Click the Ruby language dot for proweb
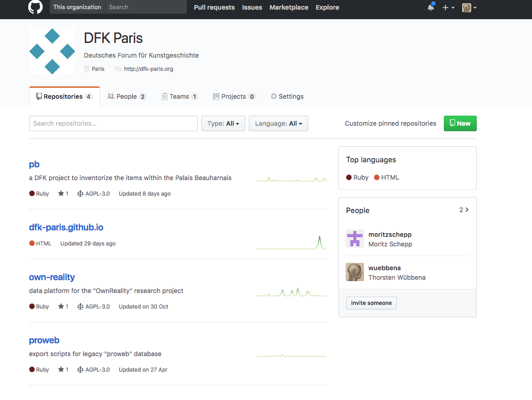This screenshot has width=532, height=400. click(32, 369)
